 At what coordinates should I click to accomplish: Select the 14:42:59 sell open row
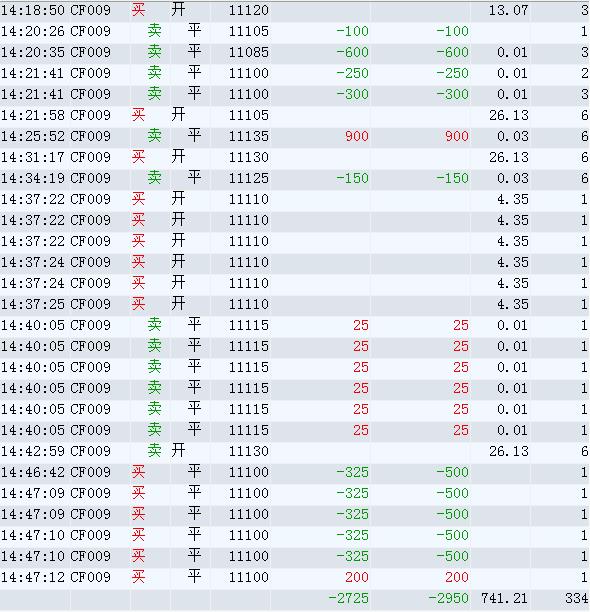295,451
